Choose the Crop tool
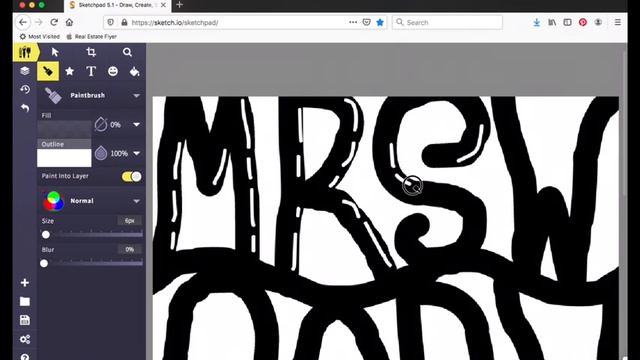Image resolution: width=640 pixels, height=360 pixels. point(91,52)
